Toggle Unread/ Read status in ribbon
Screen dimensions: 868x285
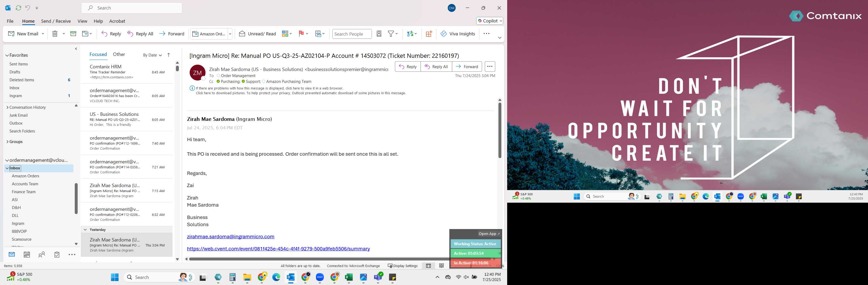(x=258, y=34)
